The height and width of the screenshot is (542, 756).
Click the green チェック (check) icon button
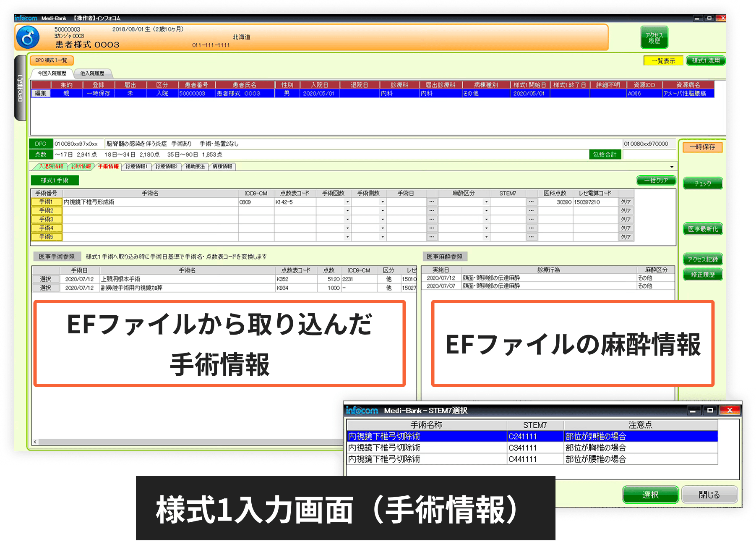click(703, 183)
